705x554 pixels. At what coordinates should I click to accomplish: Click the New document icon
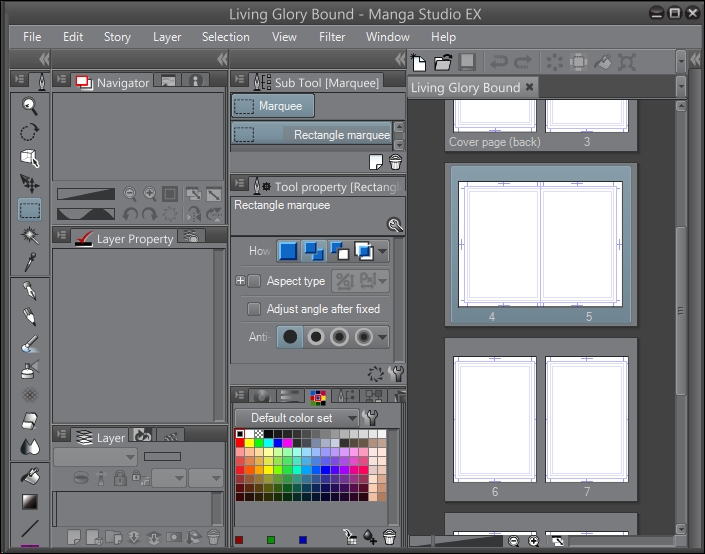coord(419,62)
